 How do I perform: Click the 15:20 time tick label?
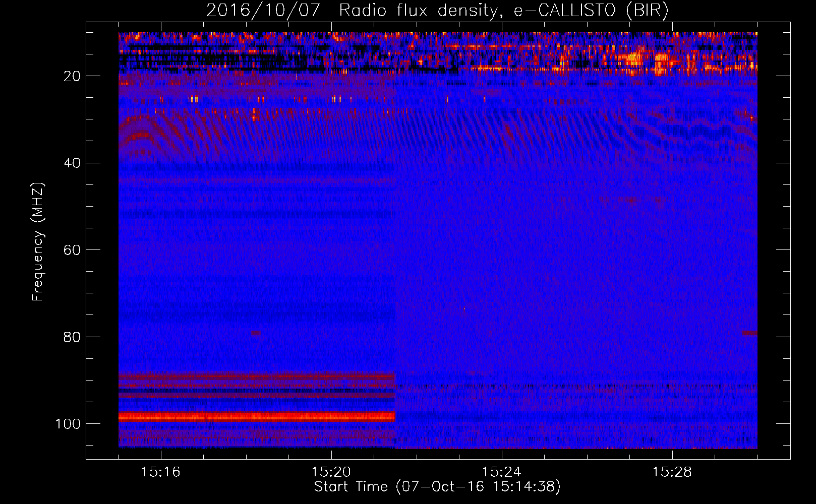[x=331, y=472]
